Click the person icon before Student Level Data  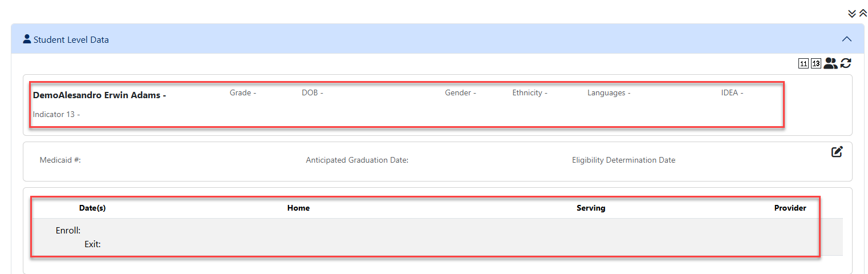click(27, 39)
